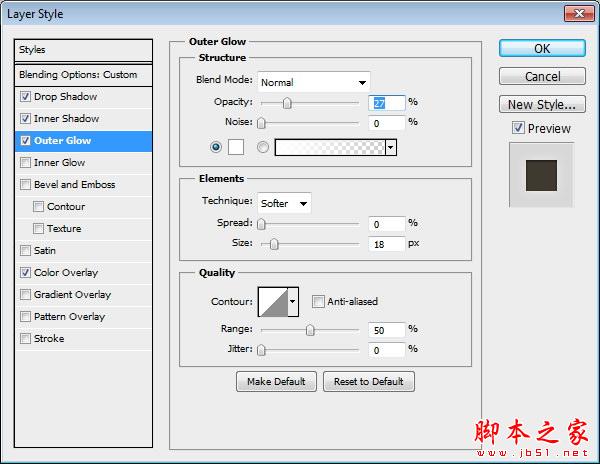This screenshot has height=464, width=600.
Task: Select Stroke label in list
Action: tap(49, 339)
